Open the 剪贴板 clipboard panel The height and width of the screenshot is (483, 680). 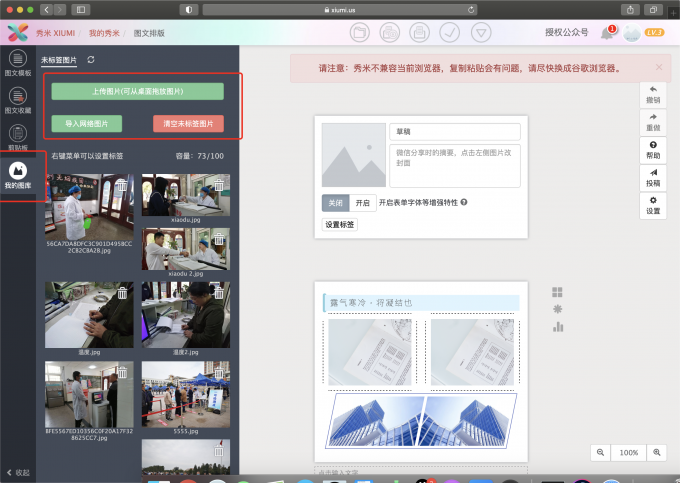(17, 137)
